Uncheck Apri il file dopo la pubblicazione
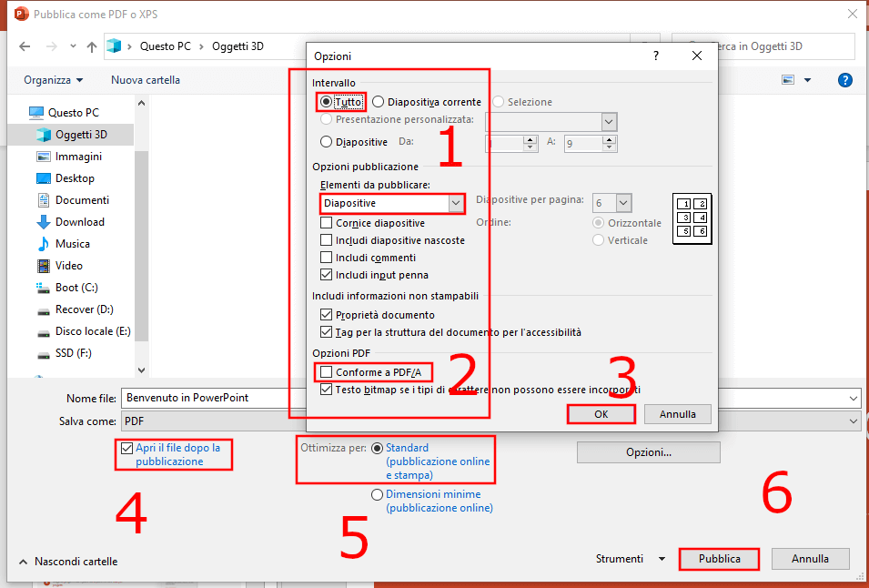This screenshot has width=869, height=588. [126, 448]
